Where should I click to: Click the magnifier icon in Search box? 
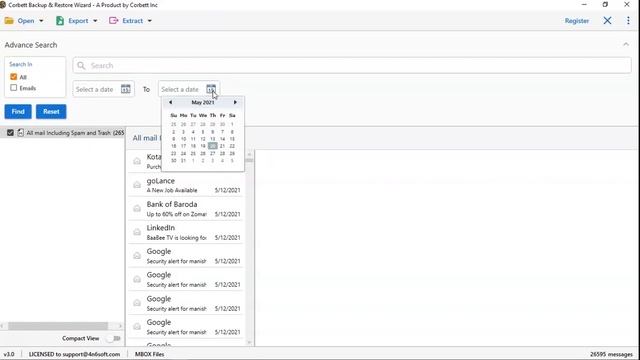tap(81, 66)
